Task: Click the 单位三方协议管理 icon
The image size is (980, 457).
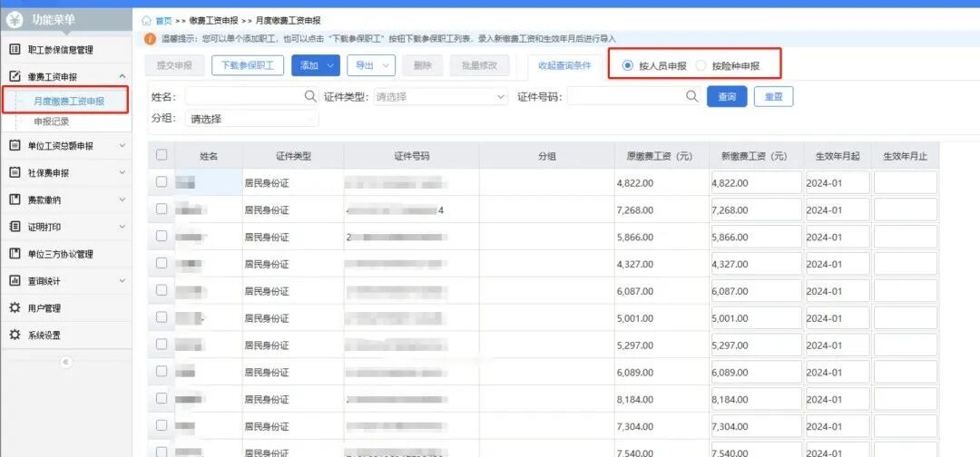Action: point(15,254)
